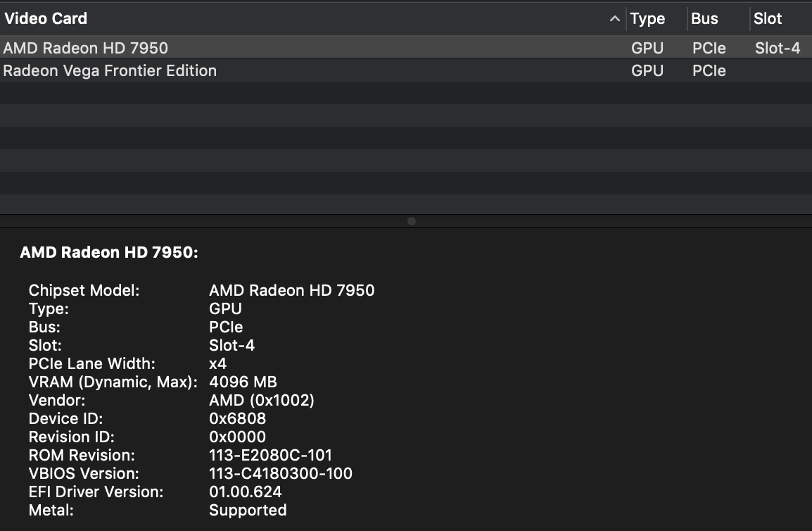The height and width of the screenshot is (531, 812).
Task: Click the VBIOS Version value 113-C4180300-100
Action: coord(281,473)
